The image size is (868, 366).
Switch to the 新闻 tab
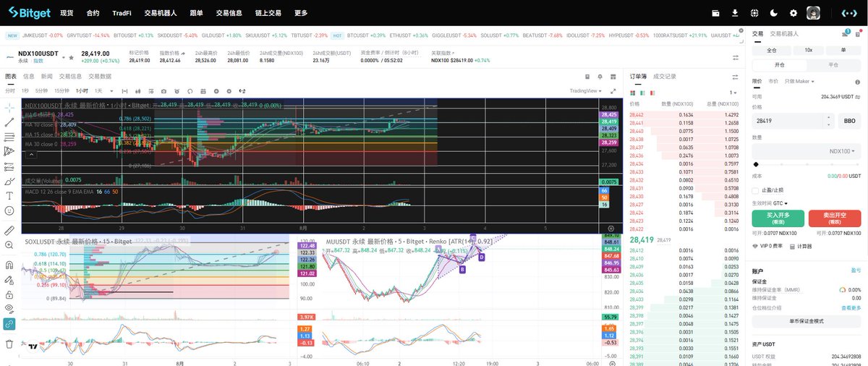pyautogui.click(x=47, y=76)
